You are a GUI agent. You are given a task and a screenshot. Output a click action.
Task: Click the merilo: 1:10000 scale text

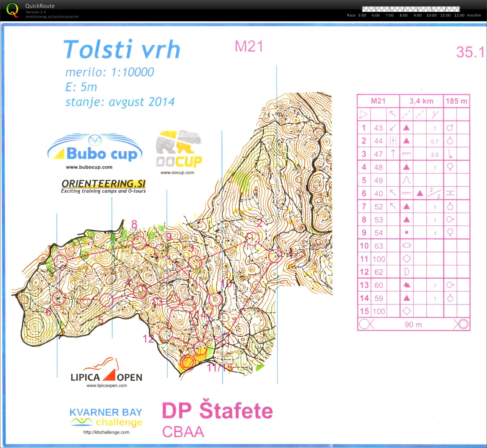pyautogui.click(x=110, y=72)
